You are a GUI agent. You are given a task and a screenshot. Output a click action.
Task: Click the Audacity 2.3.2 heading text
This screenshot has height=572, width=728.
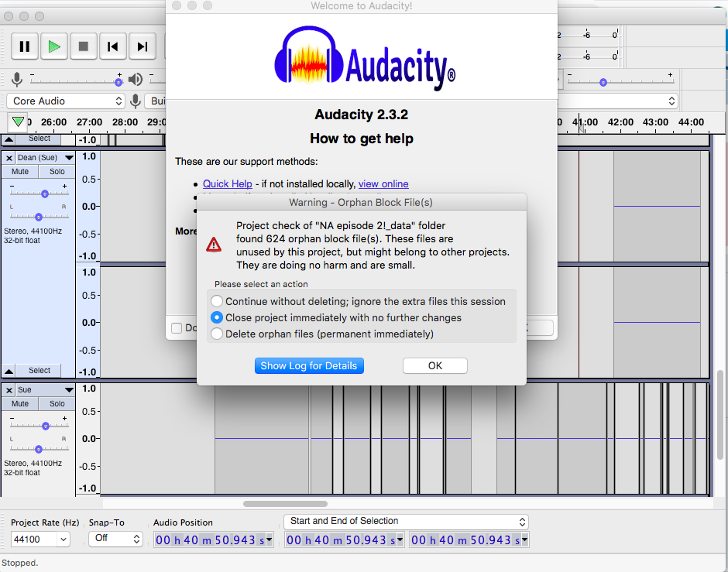(x=361, y=115)
